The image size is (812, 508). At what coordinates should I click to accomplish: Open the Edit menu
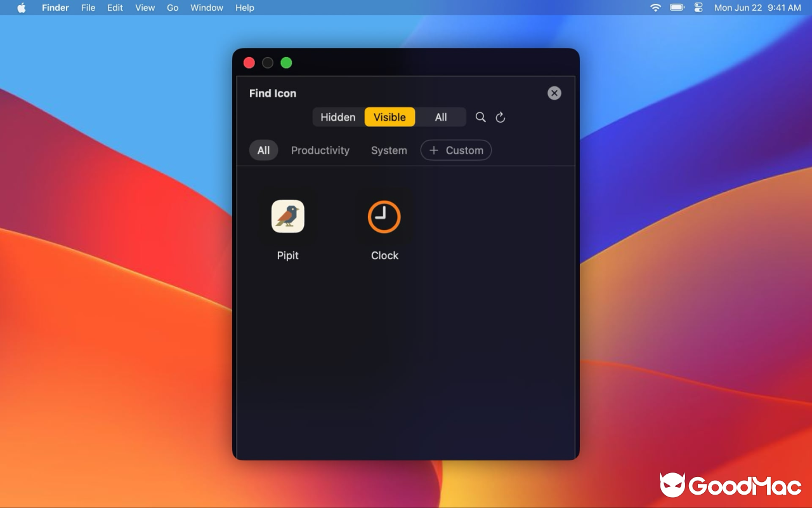[115, 8]
